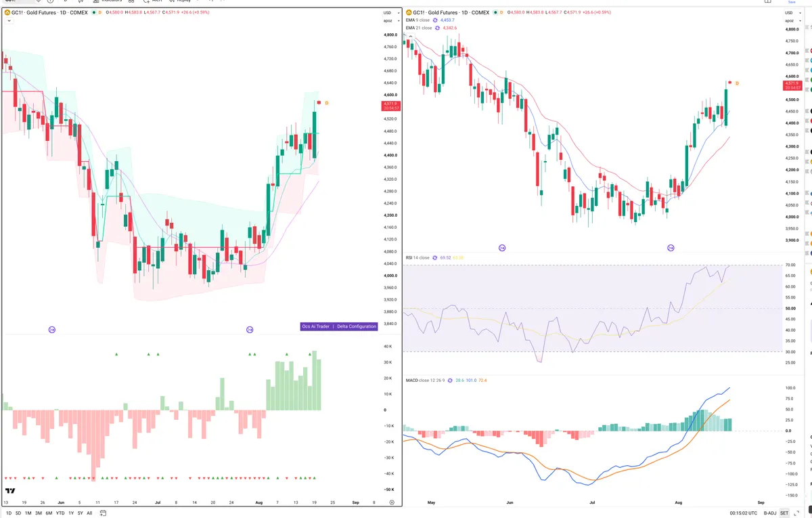Click orange D marker beside right chart's last candle
This screenshot has width=812, height=518.
point(738,83)
